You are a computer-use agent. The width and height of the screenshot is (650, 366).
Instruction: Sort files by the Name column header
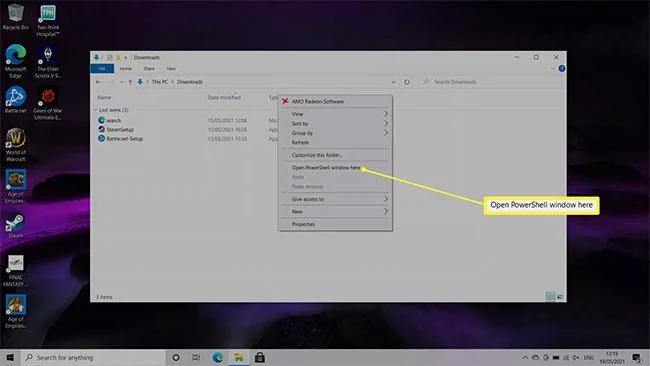point(104,97)
